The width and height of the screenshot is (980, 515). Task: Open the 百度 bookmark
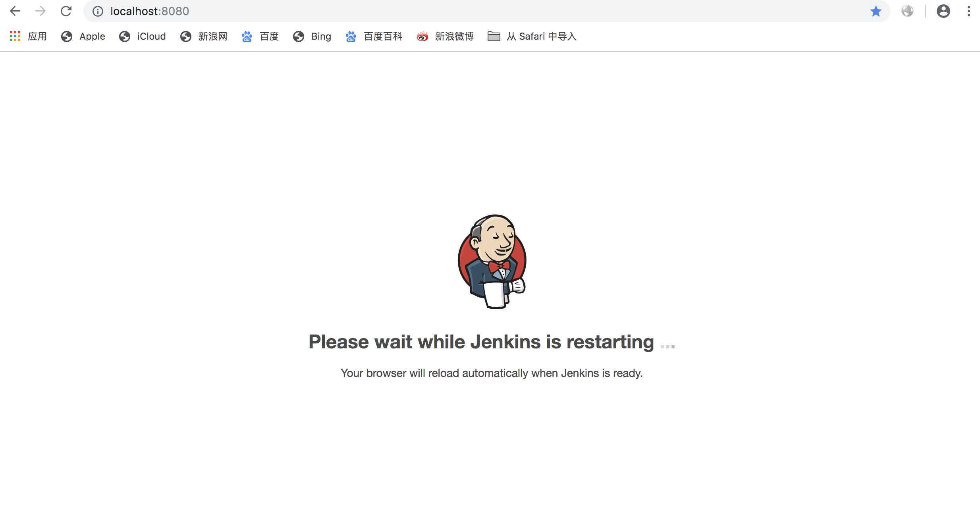tap(260, 37)
